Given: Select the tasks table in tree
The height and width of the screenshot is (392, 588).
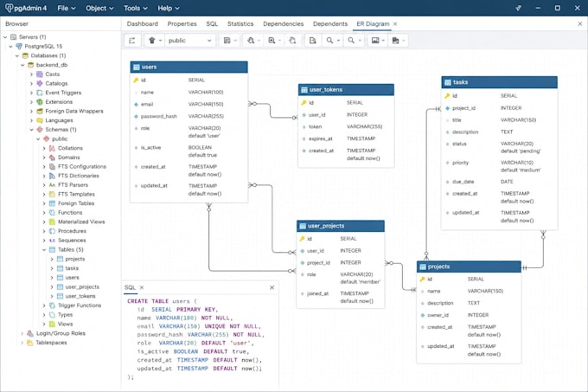Looking at the screenshot, I should [72, 268].
